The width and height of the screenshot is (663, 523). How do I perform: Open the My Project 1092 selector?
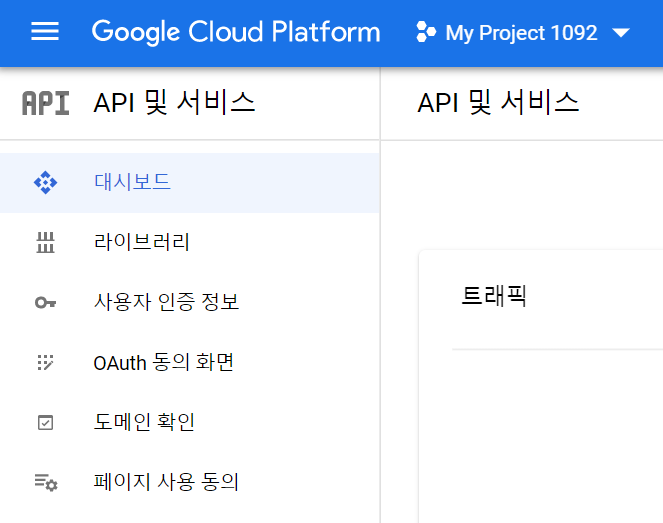point(523,33)
